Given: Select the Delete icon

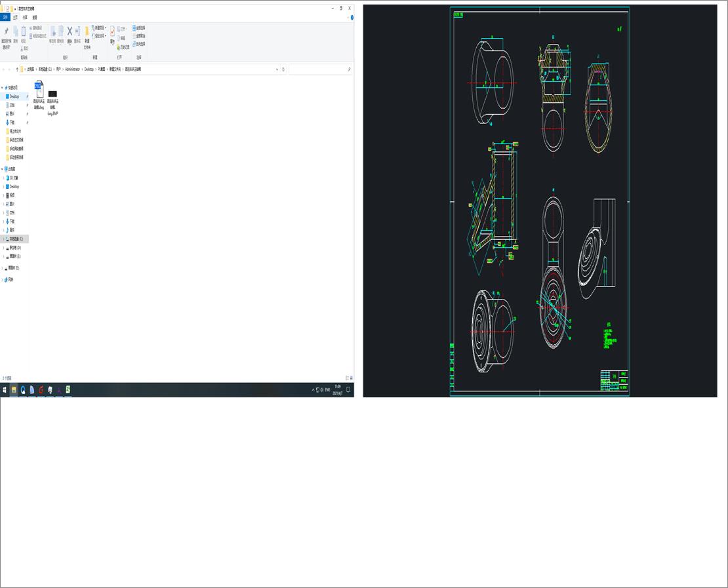Looking at the screenshot, I should (70, 30).
